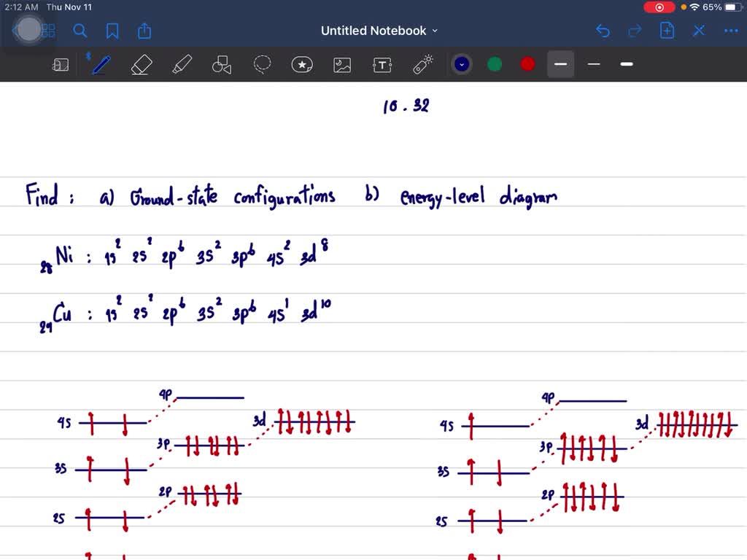747x560 pixels.
Task: Undo the last stroke
Action: click(603, 31)
